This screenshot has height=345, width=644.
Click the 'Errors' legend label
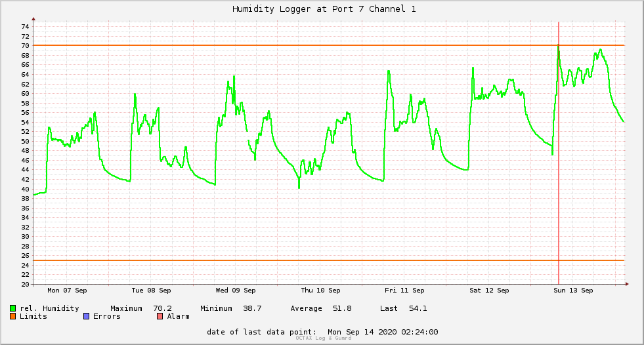click(107, 316)
